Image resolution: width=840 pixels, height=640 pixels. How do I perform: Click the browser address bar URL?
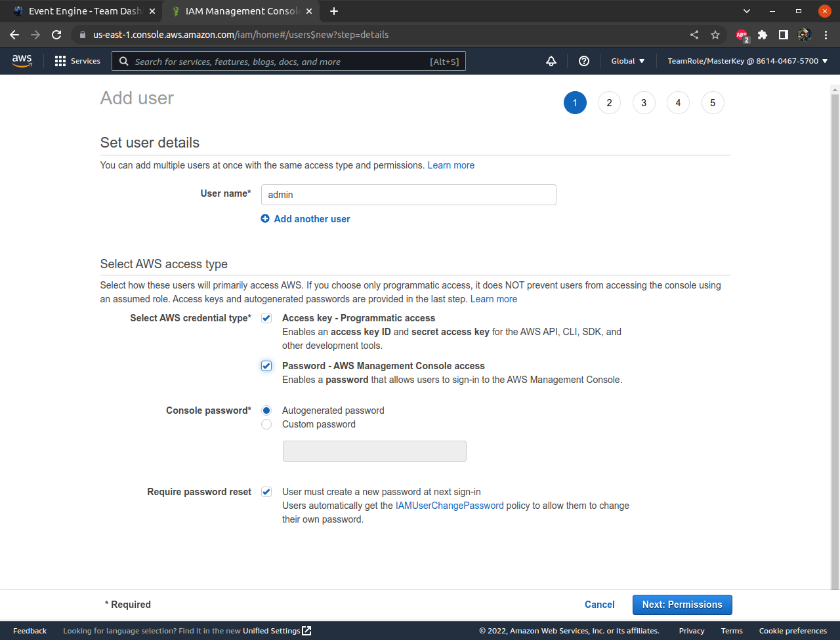click(x=241, y=35)
